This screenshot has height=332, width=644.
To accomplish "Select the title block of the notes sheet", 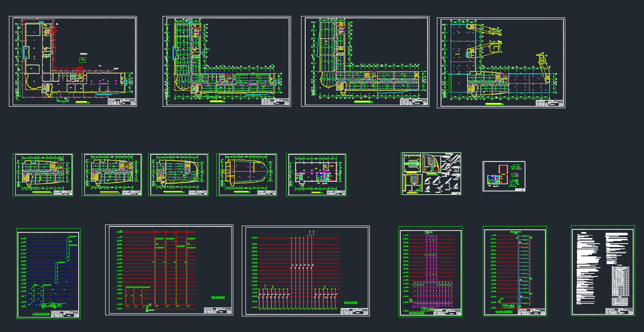I will tap(619, 311).
